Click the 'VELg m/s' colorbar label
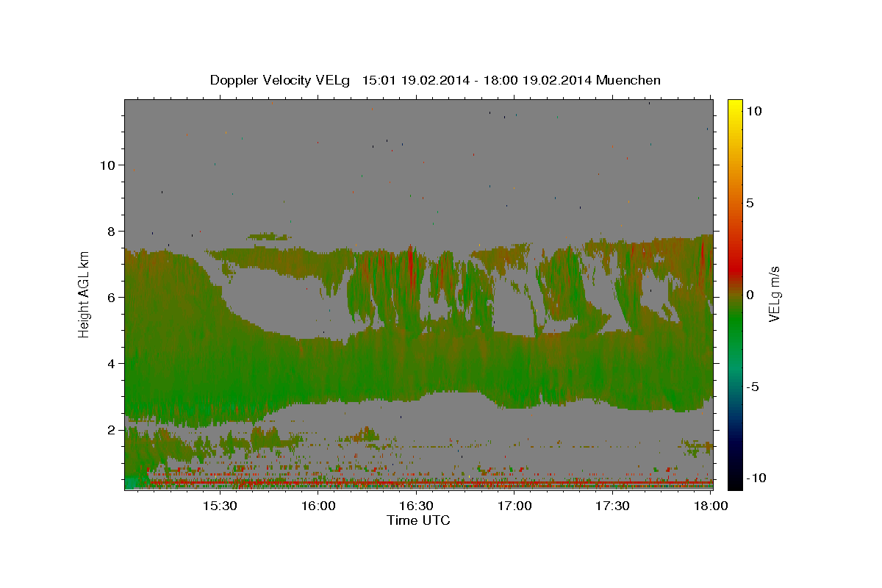 pos(774,294)
